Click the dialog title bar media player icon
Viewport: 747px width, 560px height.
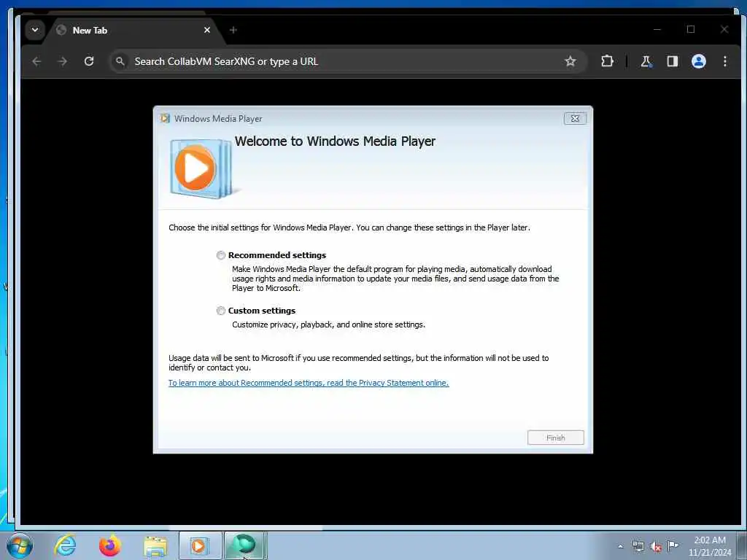(x=166, y=118)
